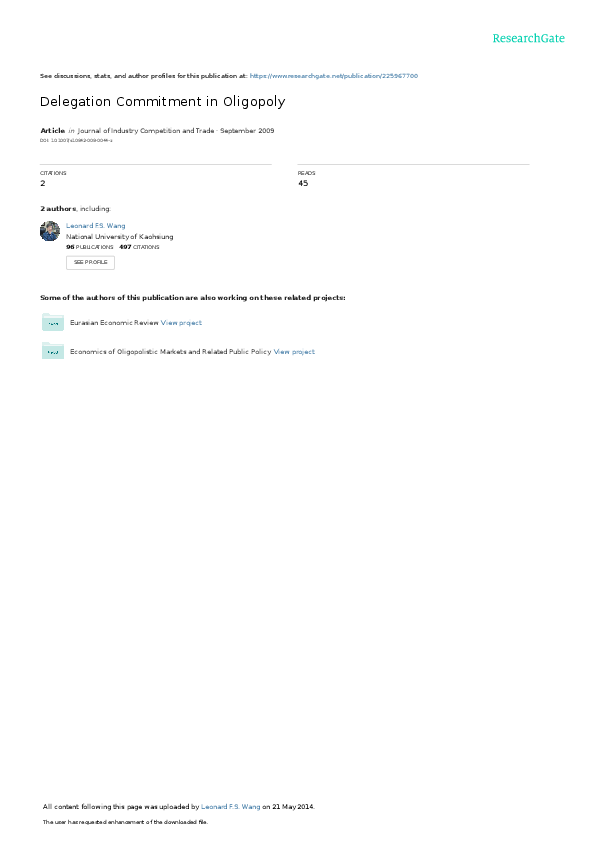Click the Economics of Oligopolistic Markets project title
Screen dimensions: 595x841
171,352
